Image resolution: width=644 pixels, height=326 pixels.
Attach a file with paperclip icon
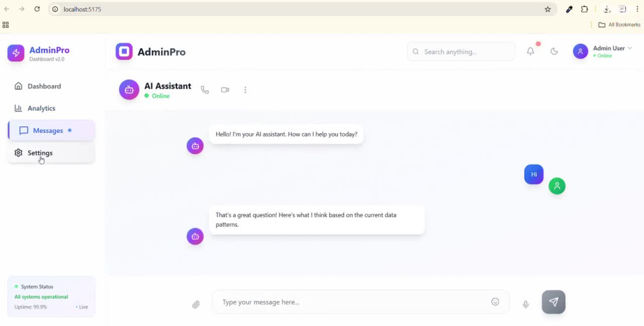pos(196,305)
